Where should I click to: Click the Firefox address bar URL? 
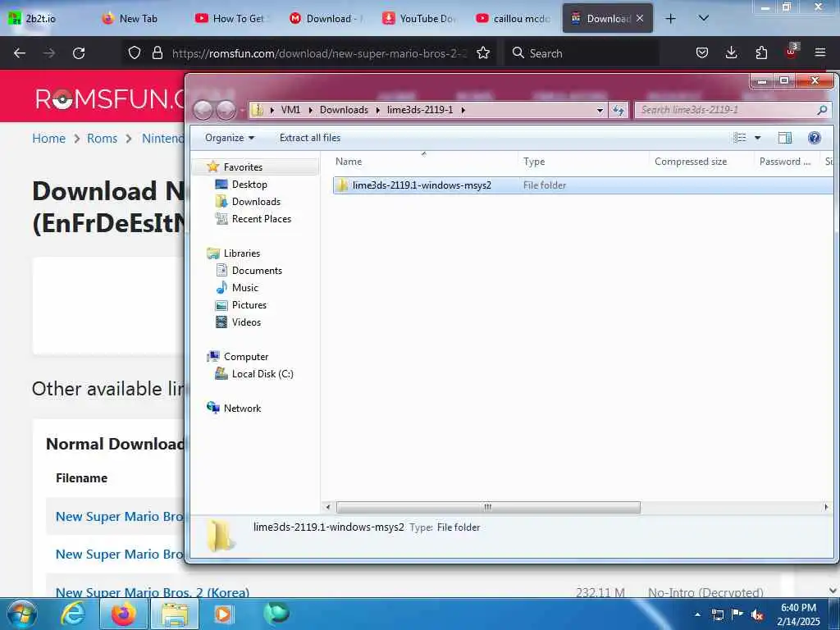point(319,53)
